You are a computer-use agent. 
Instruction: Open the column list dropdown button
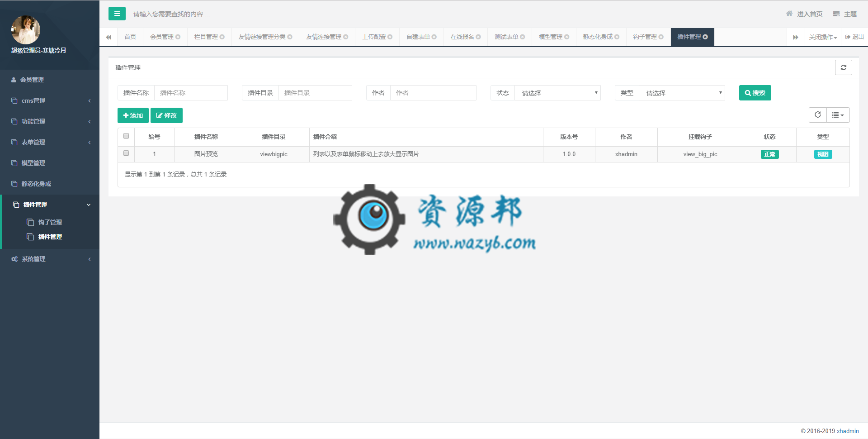point(838,115)
